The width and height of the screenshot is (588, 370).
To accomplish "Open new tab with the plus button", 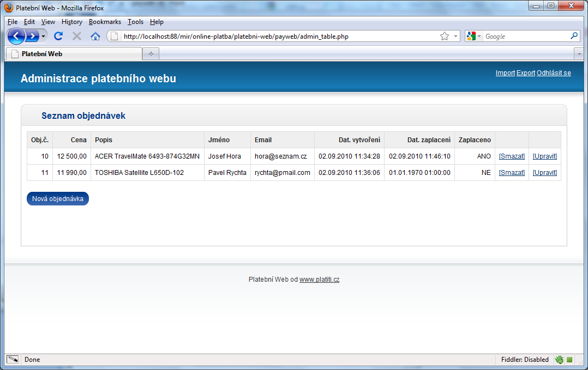I will [x=151, y=53].
